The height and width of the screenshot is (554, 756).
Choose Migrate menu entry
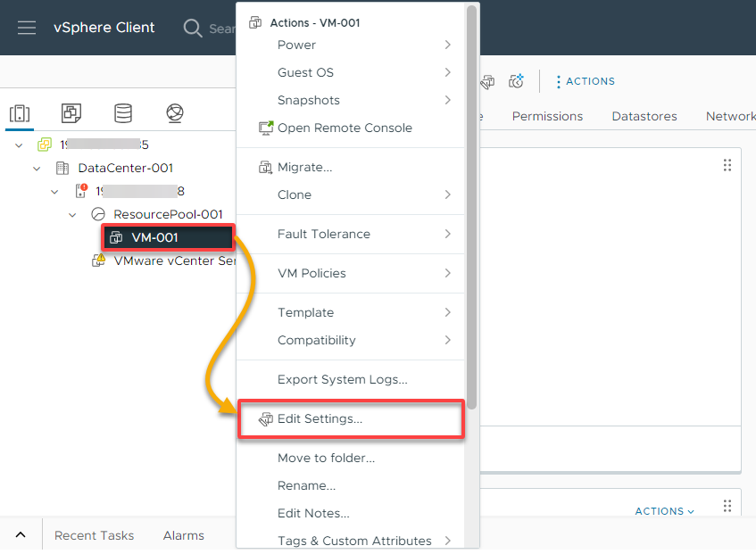tap(351, 167)
